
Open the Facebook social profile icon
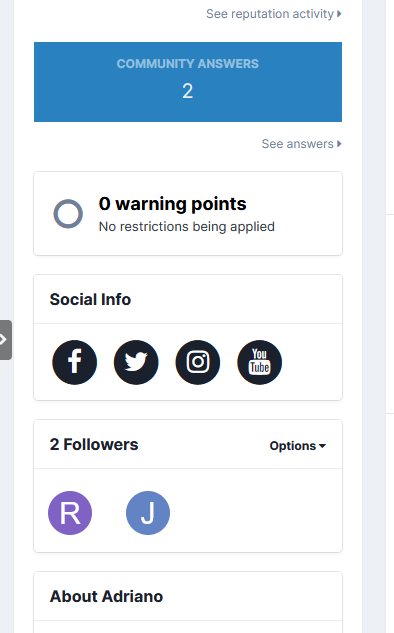tap(75, 362)
